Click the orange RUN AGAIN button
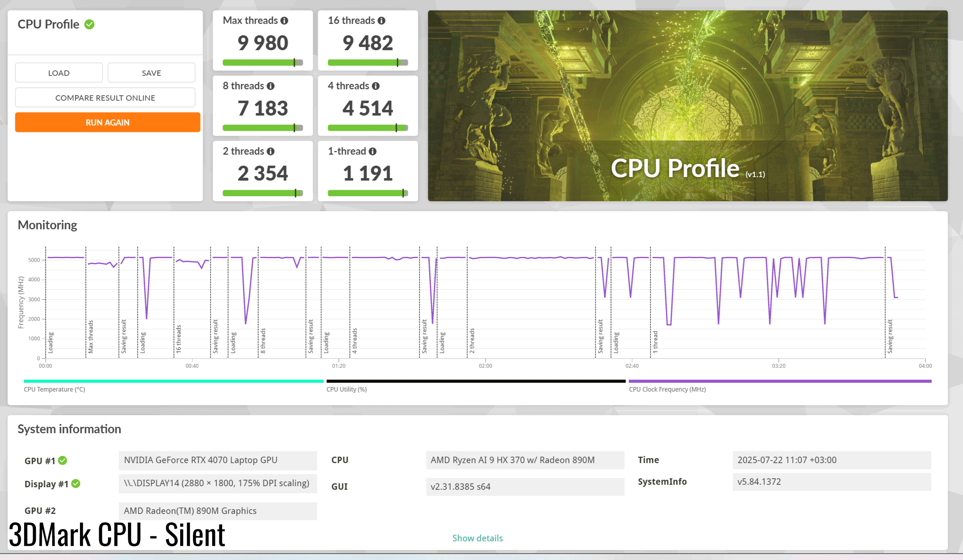Viewport: 963px width, 560px height. point(108,122)
